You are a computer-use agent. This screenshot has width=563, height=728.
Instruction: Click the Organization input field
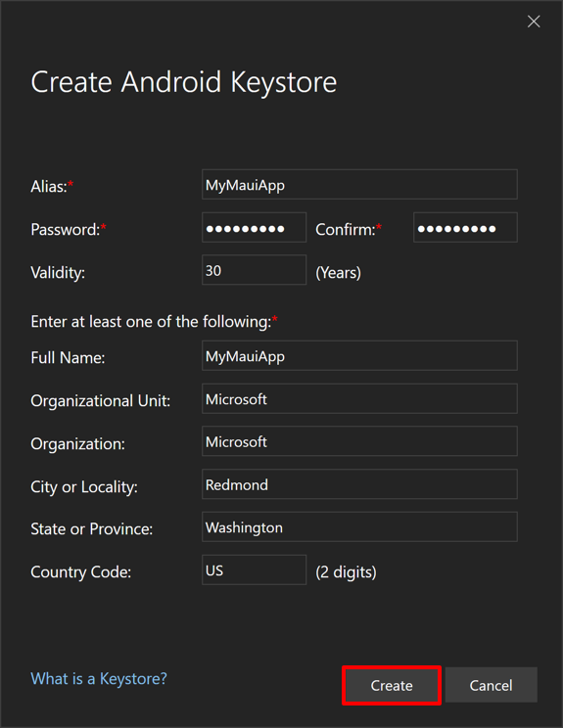(x=359, y=441)
